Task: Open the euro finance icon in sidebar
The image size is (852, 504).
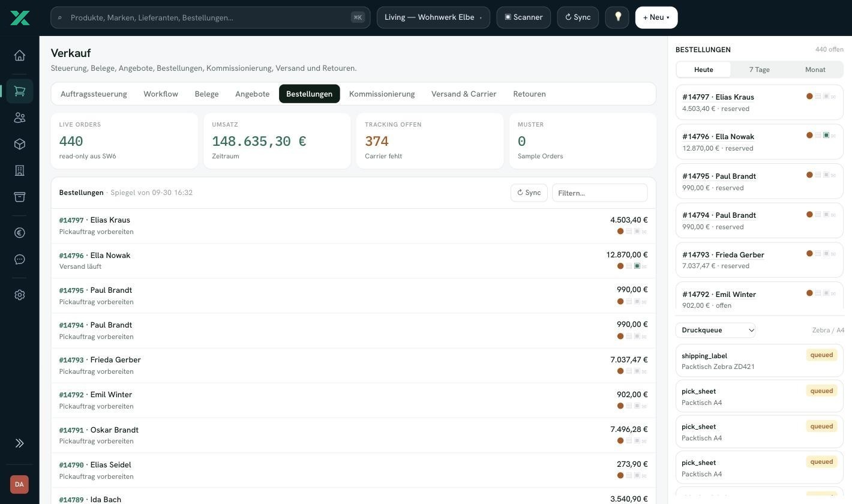Action: click(20, 233)
